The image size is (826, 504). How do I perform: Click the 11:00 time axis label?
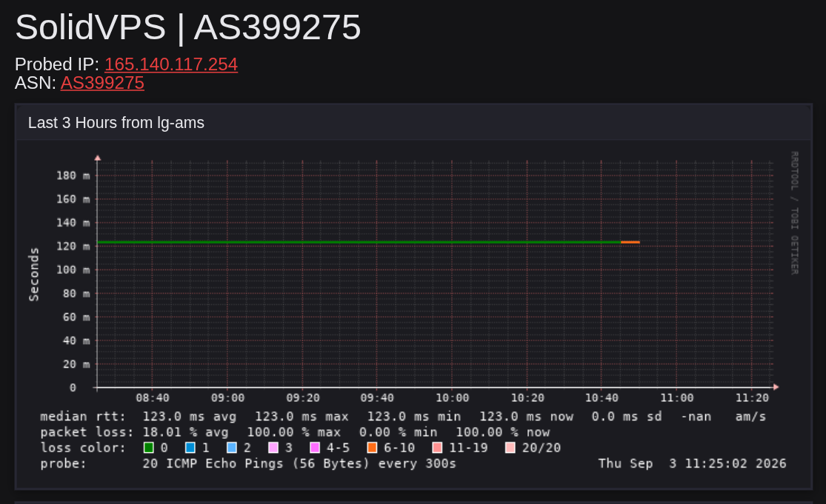click(x=677, y=398)
